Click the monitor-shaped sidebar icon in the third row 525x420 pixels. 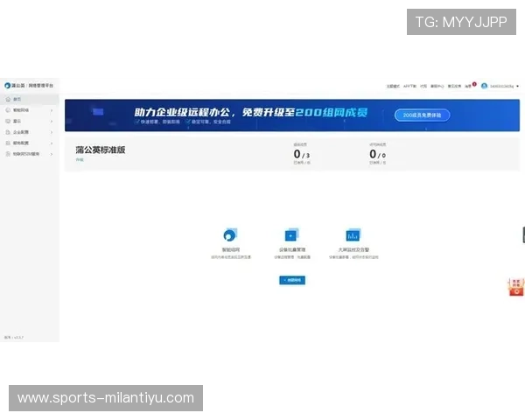pyautogui.click(x=9, y=121)
